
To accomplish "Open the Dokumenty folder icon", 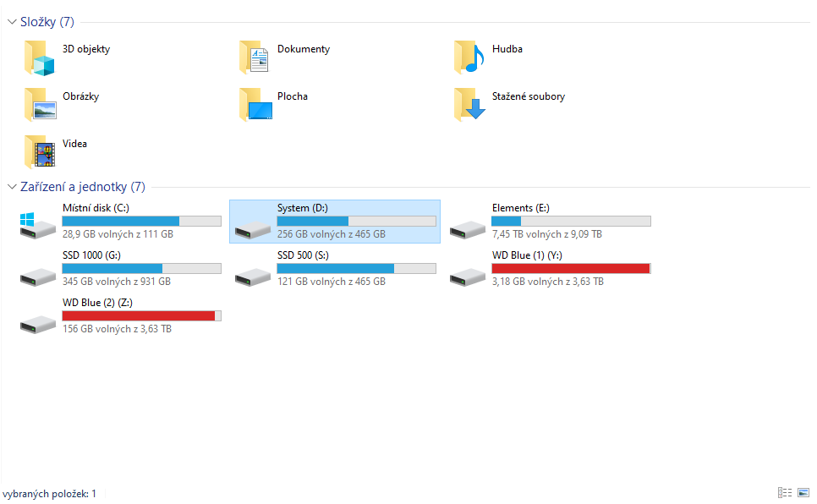I will (255, 58).
